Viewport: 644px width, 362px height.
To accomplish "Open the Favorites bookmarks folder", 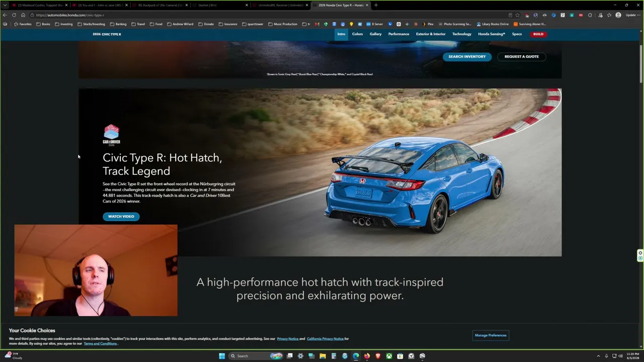I will pyautogui.click(x=23, y=24).
